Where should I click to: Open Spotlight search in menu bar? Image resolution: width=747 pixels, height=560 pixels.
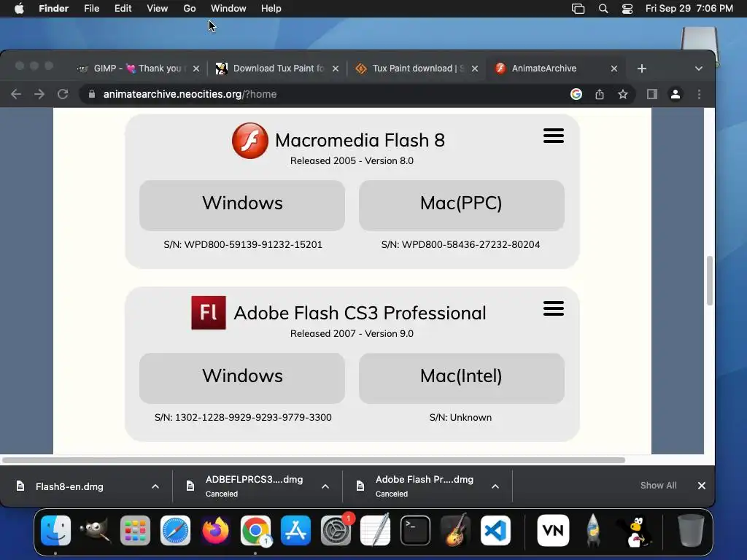(x=603, y=9)
